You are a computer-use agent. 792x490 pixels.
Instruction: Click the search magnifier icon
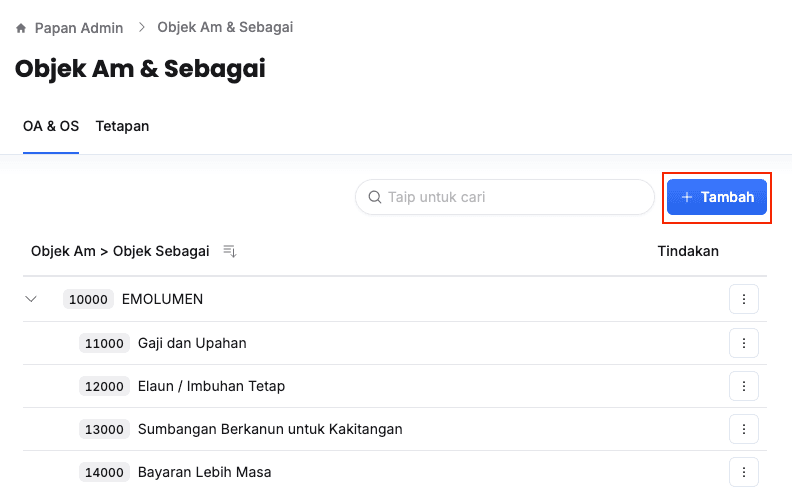click(x=375, y=197)
